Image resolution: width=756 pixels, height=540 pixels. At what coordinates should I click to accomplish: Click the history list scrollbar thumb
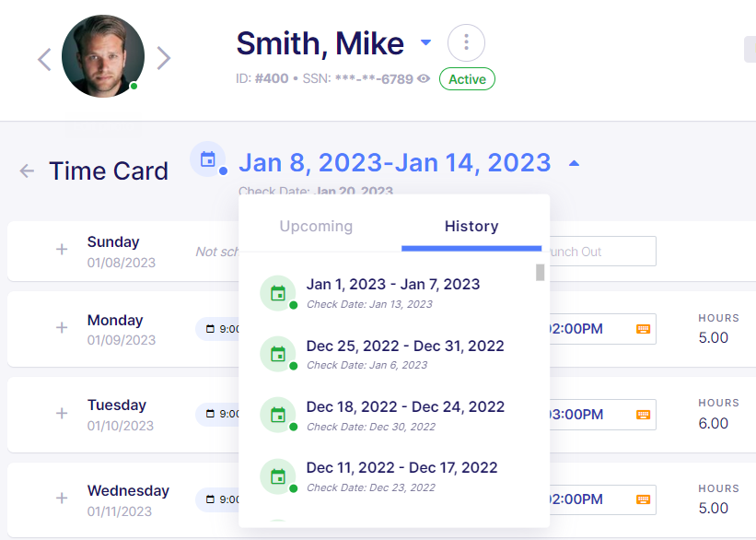tap(541, 272)
